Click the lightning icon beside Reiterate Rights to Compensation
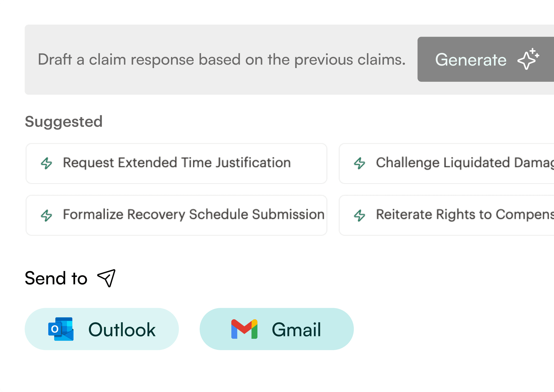Image resolution: width=554 pixels, height=392 pixels. tap(360, 215)
